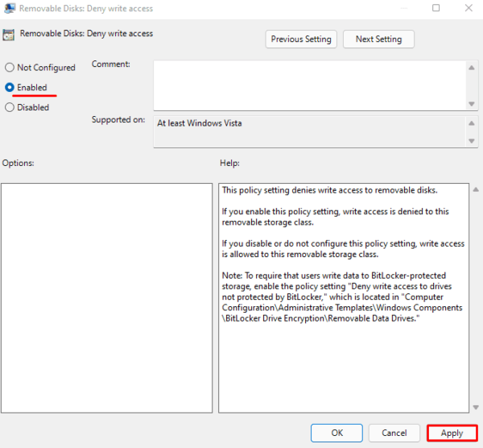Viewport: 483px width, 448px height.
Task: Click Help note about BitLocker-protected storage
Action: 342,297
